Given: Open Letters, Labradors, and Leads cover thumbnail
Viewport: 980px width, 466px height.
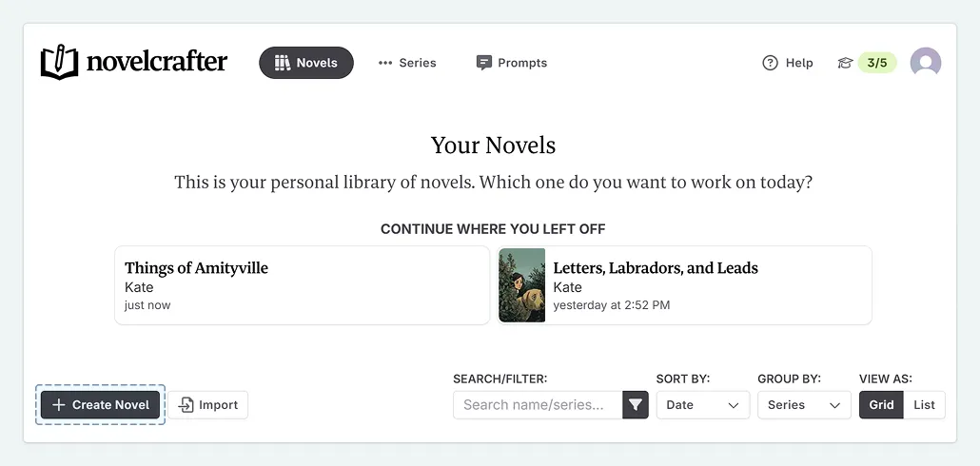Looking at the screenshot, I should 522,286.
